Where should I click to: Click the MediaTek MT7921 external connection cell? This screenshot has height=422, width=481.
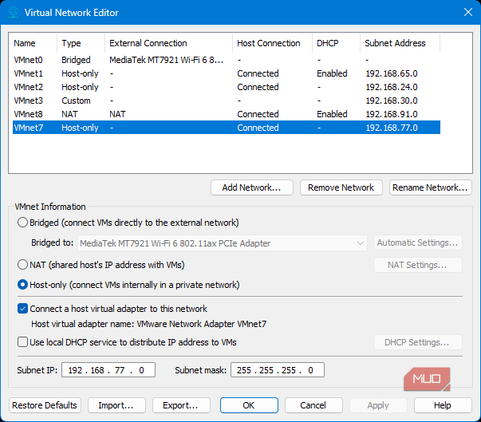pos(166,60)
